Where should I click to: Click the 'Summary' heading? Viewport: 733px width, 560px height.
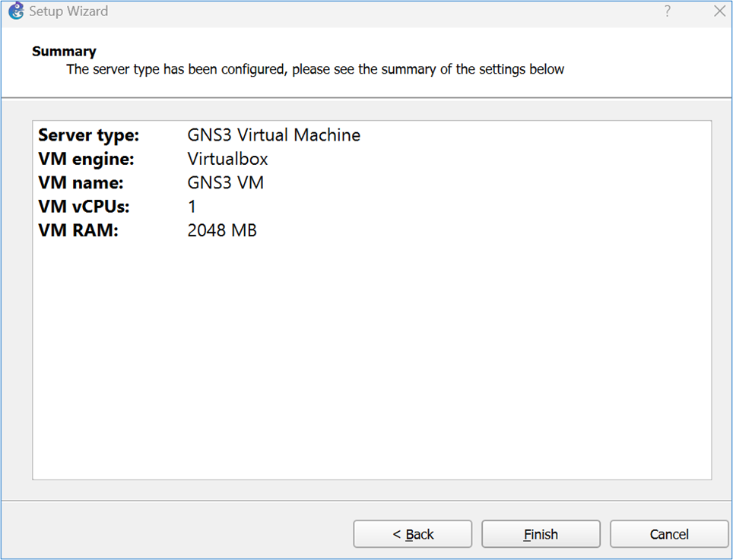tap(64, 52)
